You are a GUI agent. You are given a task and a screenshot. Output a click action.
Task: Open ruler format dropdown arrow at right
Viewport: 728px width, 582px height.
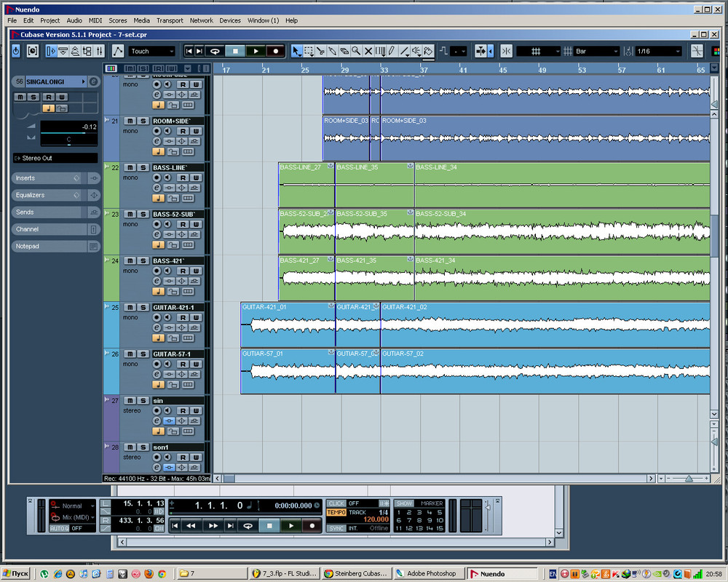click(714, 68)
